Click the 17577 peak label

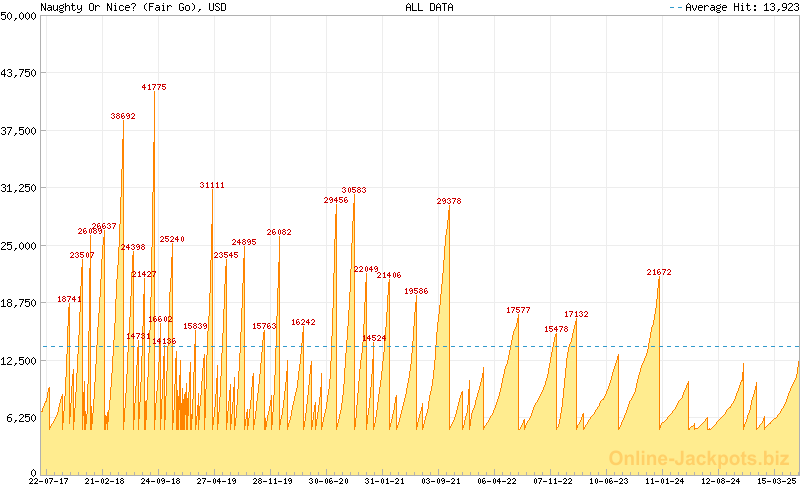519,310
